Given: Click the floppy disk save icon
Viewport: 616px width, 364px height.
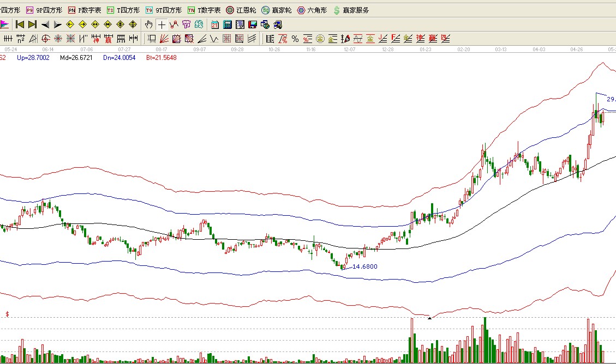Looking at the screenshot, I should click(x=253, y=25).
